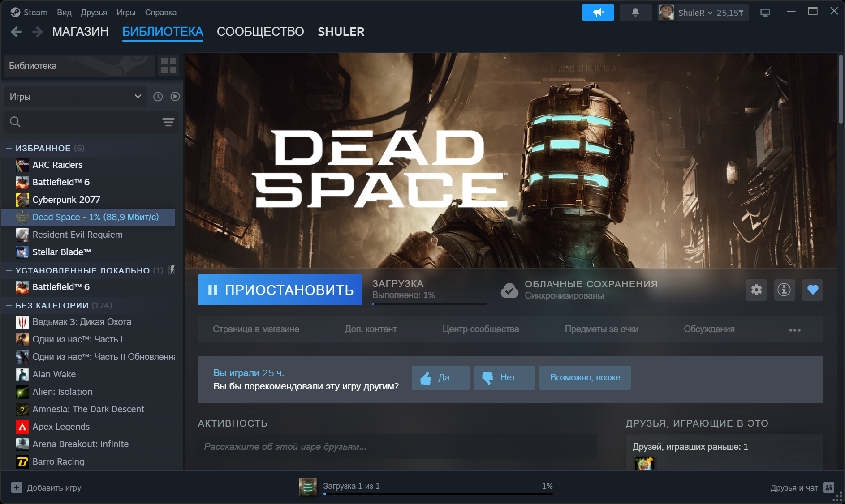Click the library search magnifier icon
The image size is (845, 504).
[x=15, y=122]
